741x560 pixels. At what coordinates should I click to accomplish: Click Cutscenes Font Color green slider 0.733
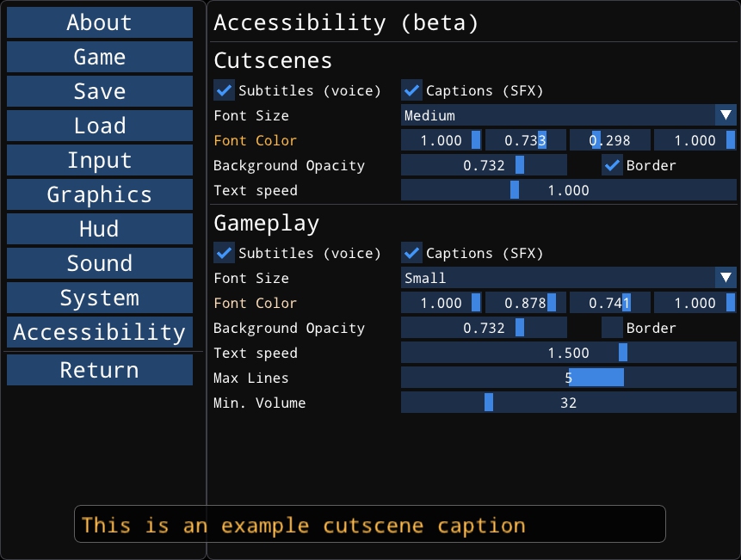(x=526, y=140)
